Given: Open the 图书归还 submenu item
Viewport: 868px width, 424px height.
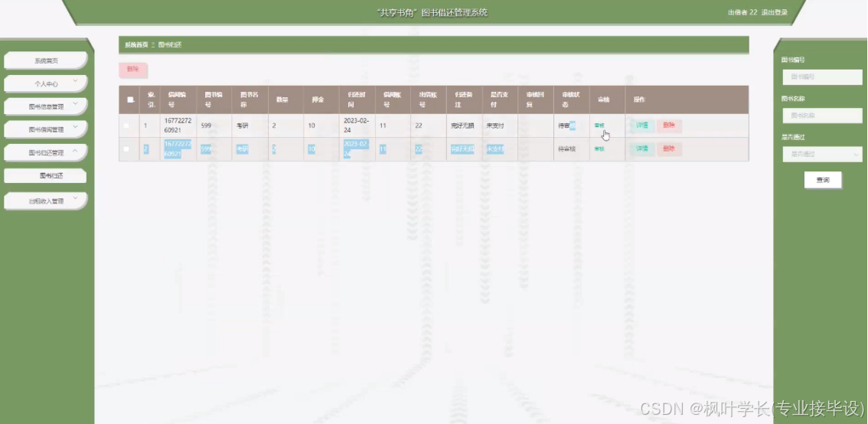Looking at the screenshot, I should point(45,175).
